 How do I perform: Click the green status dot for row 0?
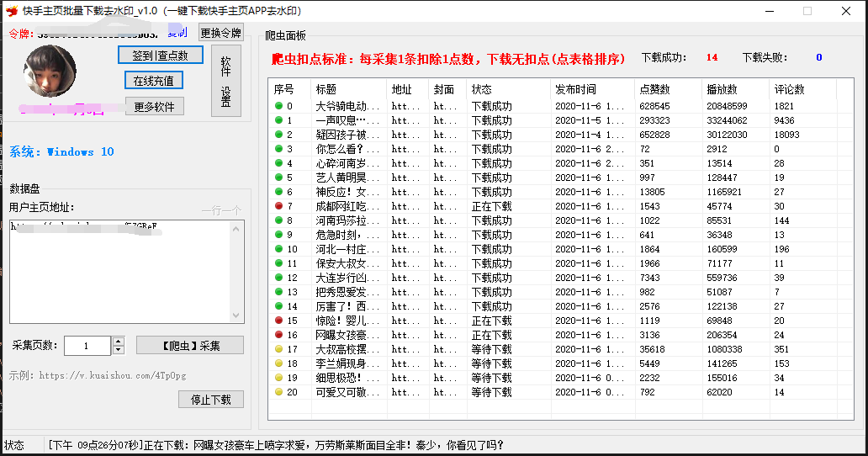pyautogui.click(x=278, y=106)
